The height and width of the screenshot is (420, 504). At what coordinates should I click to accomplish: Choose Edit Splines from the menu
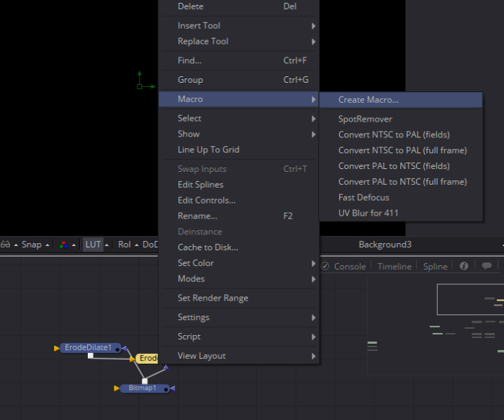pos(239,185)
